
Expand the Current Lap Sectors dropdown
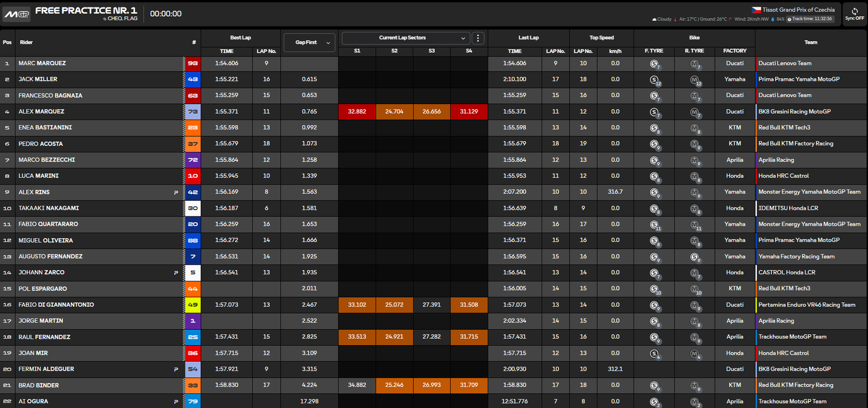pos(405,38)
